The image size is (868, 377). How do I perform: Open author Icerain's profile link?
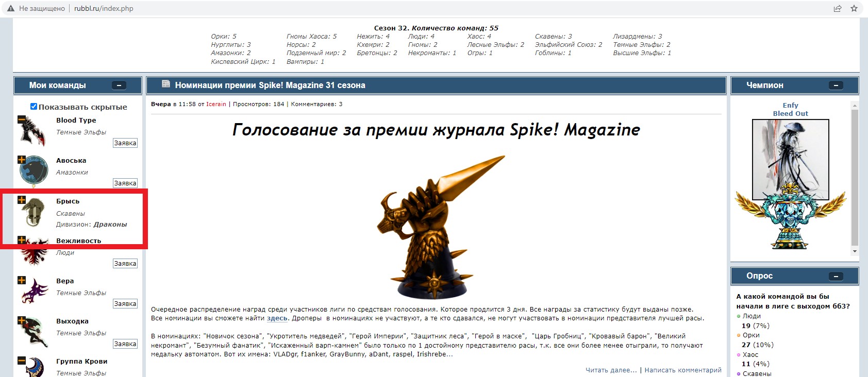(216, 104)
